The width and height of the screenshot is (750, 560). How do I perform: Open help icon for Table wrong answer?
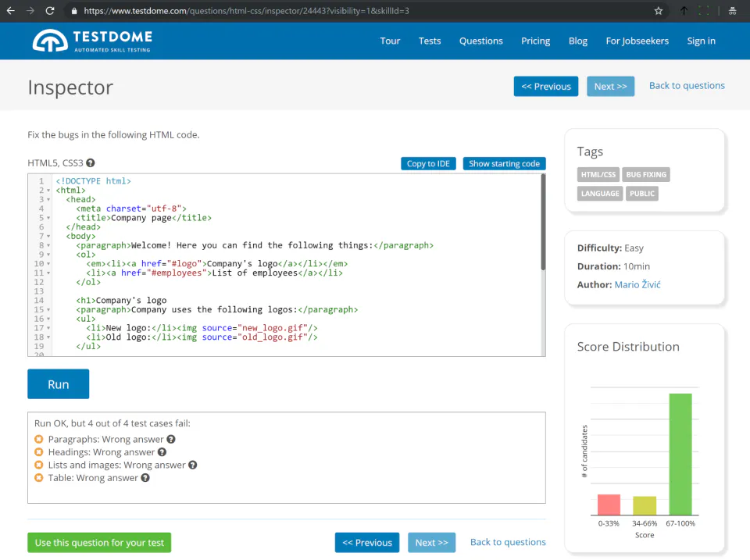(x=145, y=478)
